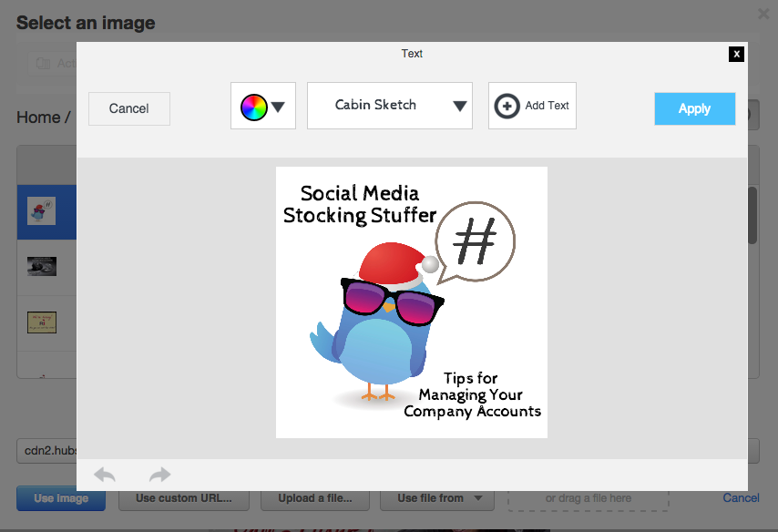Click the plus icon in Add Text
The width and height of the screenshot is (778, 532).
click(507, 106)
